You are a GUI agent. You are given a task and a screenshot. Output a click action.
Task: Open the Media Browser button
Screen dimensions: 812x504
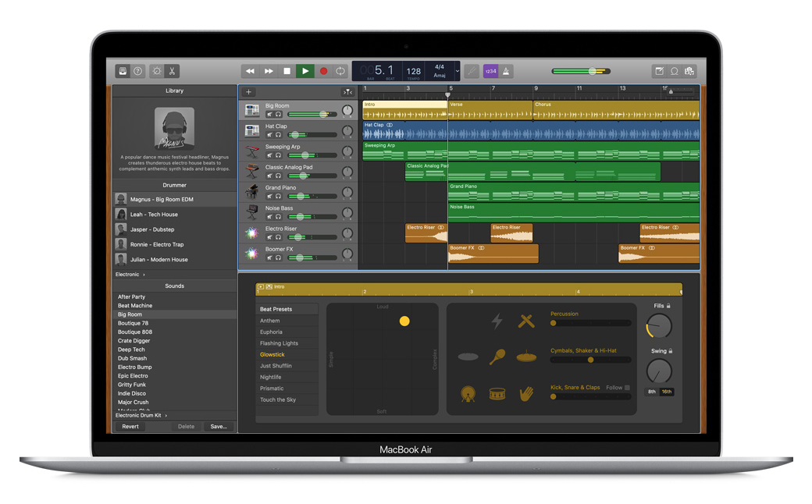coord(689,71)
